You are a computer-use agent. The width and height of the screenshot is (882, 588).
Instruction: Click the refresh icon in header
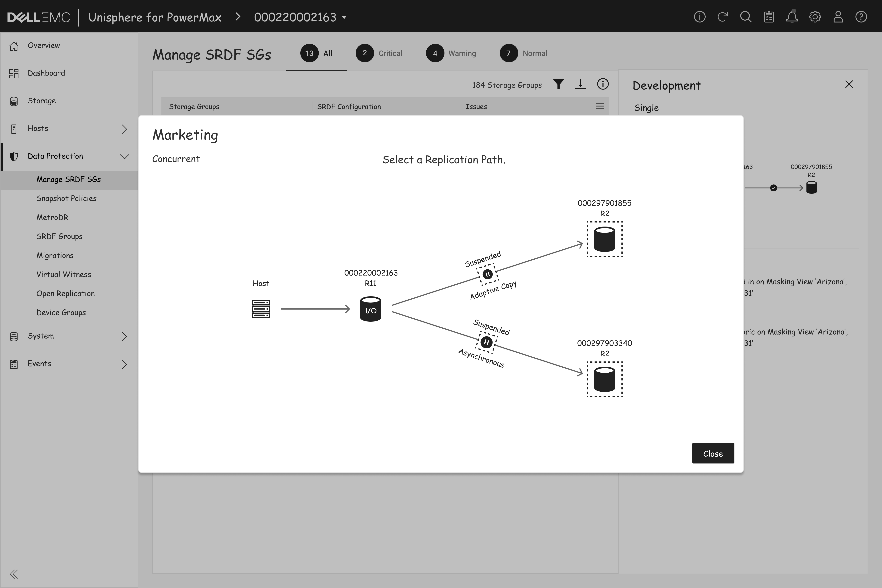723,17
